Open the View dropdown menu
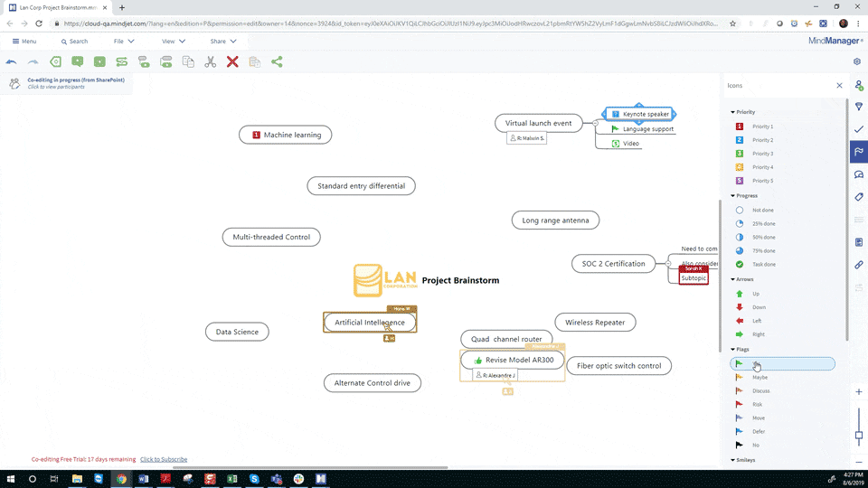868x488 pixels. tap(173, 42)
